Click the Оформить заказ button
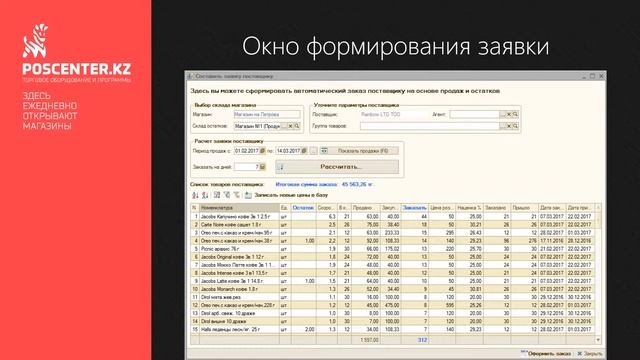This screenshot has width=640, height=360. coord(546,353)
